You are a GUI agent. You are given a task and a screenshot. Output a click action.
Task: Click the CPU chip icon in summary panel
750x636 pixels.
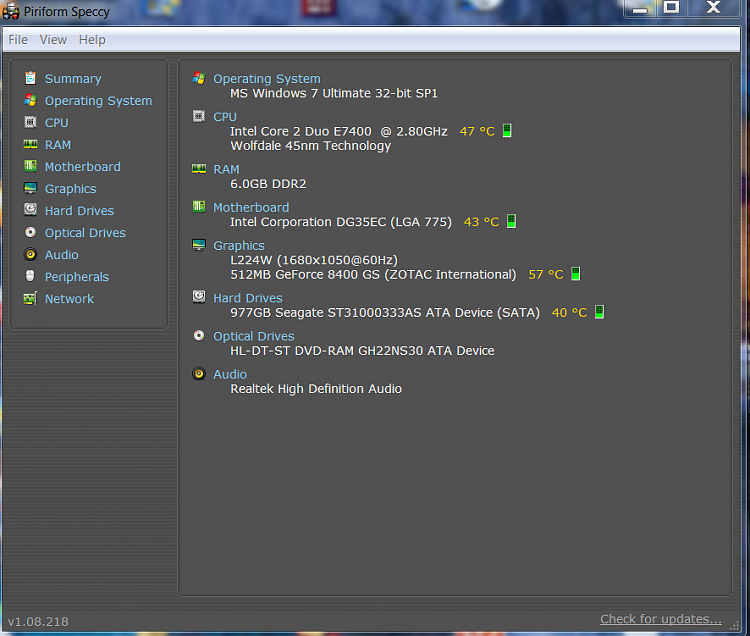click(x=199, y=116)
